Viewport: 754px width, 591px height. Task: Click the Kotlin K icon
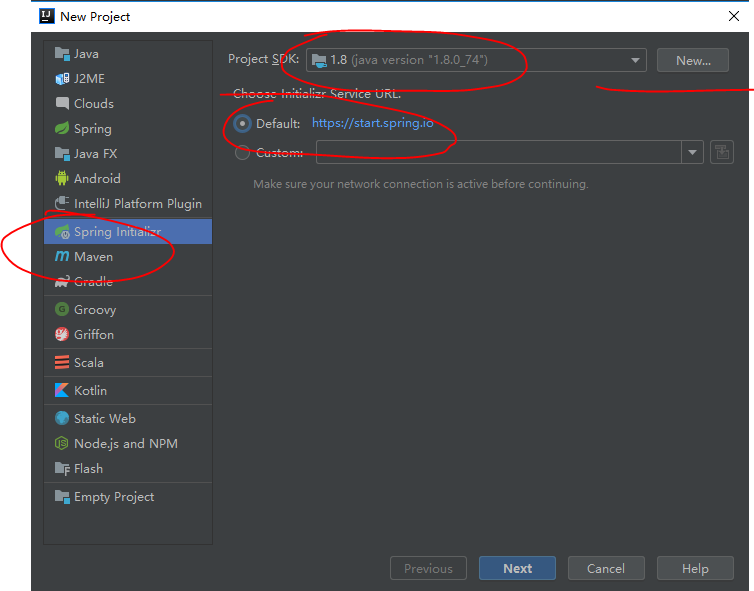pos(62,390)
